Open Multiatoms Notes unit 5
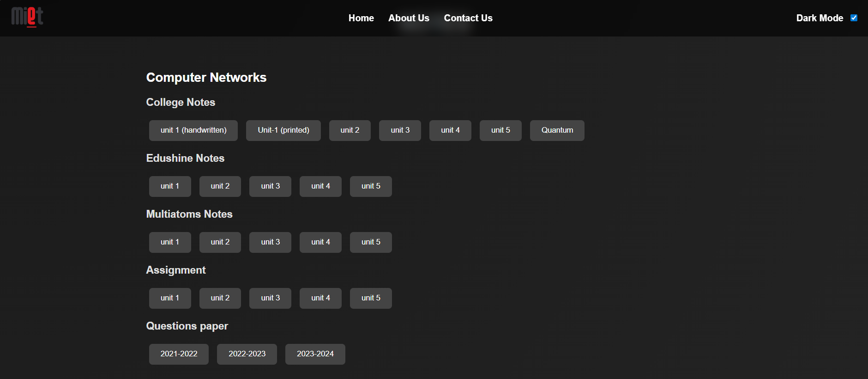The height and width of the screenshot is (379, 868). [371, 242]
